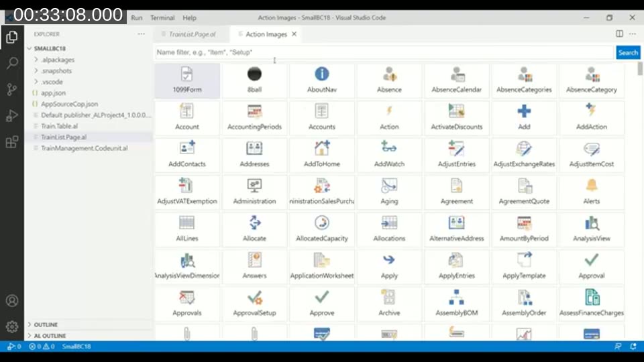Open the Terminal menu
Screen dimensions: 644x362
162,17
